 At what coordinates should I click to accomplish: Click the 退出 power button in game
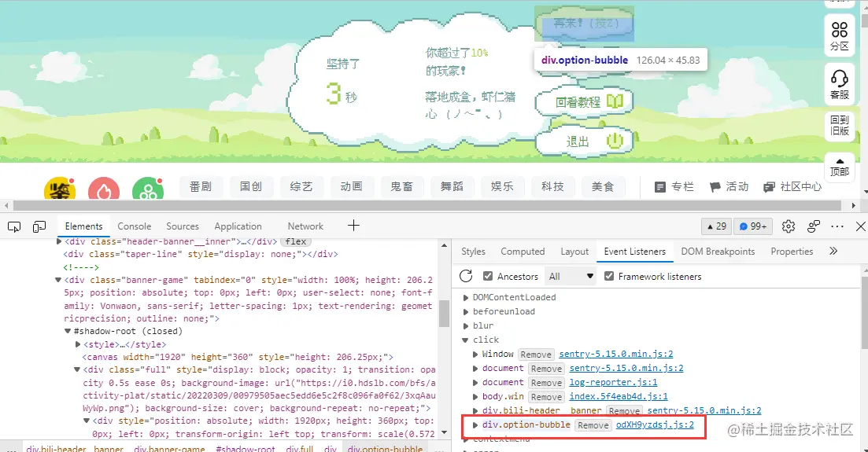[585, 142]
